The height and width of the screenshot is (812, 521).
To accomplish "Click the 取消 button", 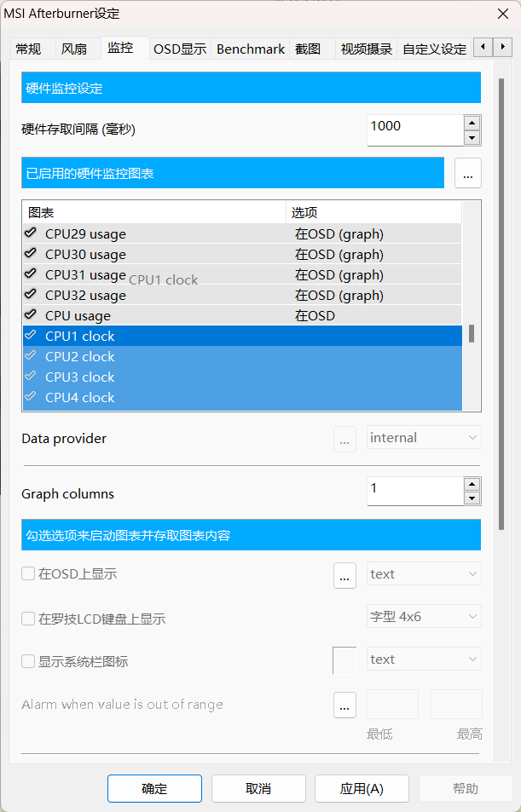I will pyautogui.click(x=258, y=788).
